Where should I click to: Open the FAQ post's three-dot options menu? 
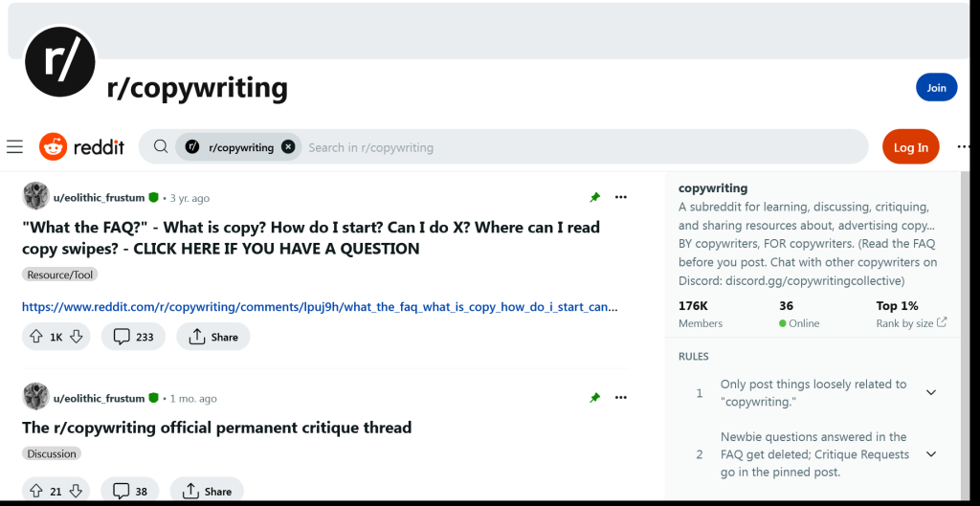tap(621, 197)
